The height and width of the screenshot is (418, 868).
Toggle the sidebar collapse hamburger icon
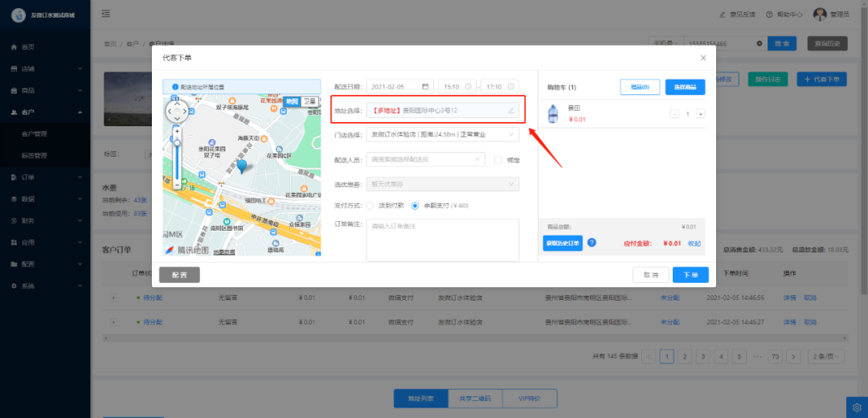(105, 14)
